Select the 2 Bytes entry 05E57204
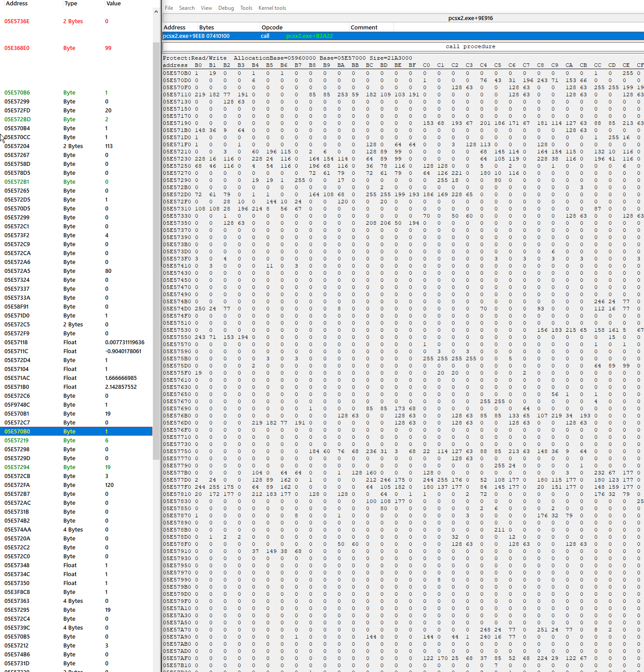Screen dimensions: 644x672 (x=17, y=146)
